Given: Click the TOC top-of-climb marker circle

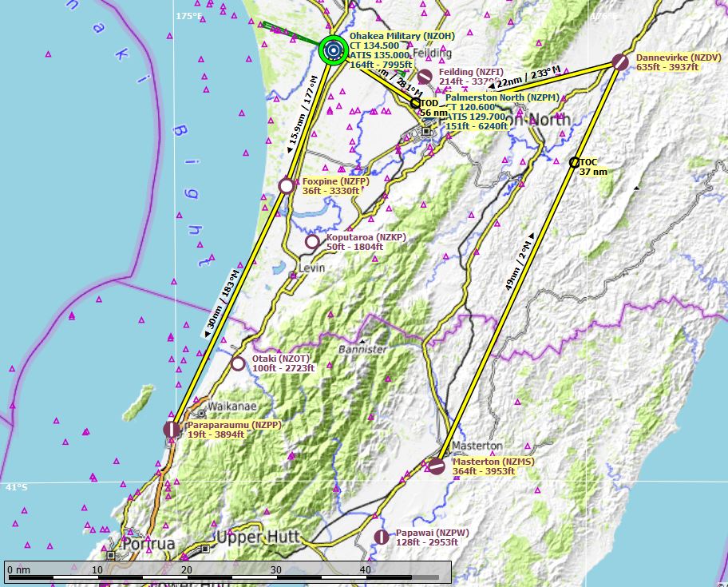Looking at the screenshot, I should point(574,162).
